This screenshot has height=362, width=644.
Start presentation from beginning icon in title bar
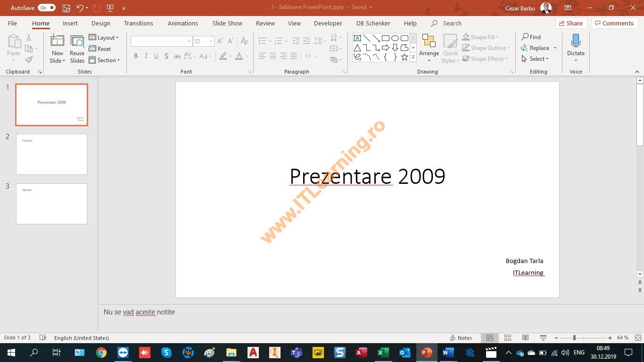110,8
